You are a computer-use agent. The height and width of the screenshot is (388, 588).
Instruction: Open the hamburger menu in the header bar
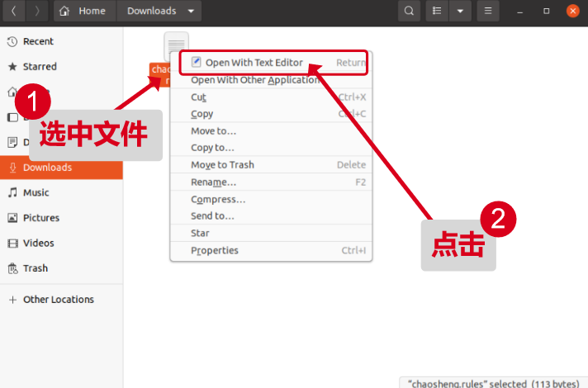[488, 12]
